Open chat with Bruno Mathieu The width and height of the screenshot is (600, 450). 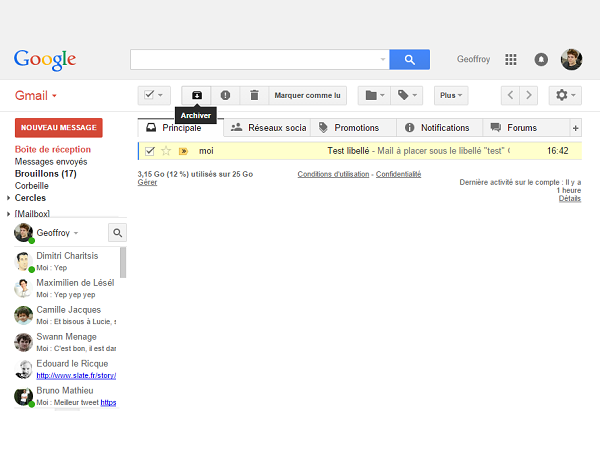(x=67, y=396)
